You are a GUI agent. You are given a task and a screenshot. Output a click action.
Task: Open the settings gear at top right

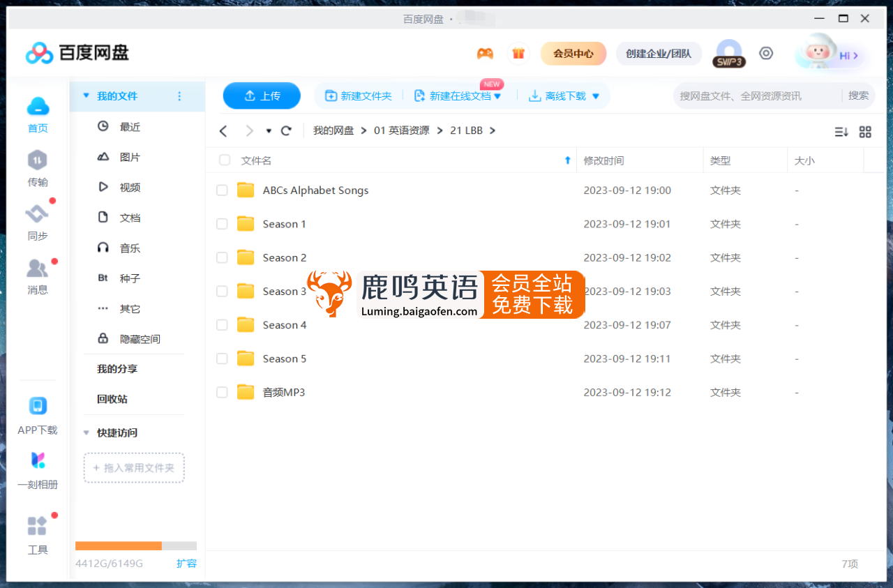tap(766, 53)
